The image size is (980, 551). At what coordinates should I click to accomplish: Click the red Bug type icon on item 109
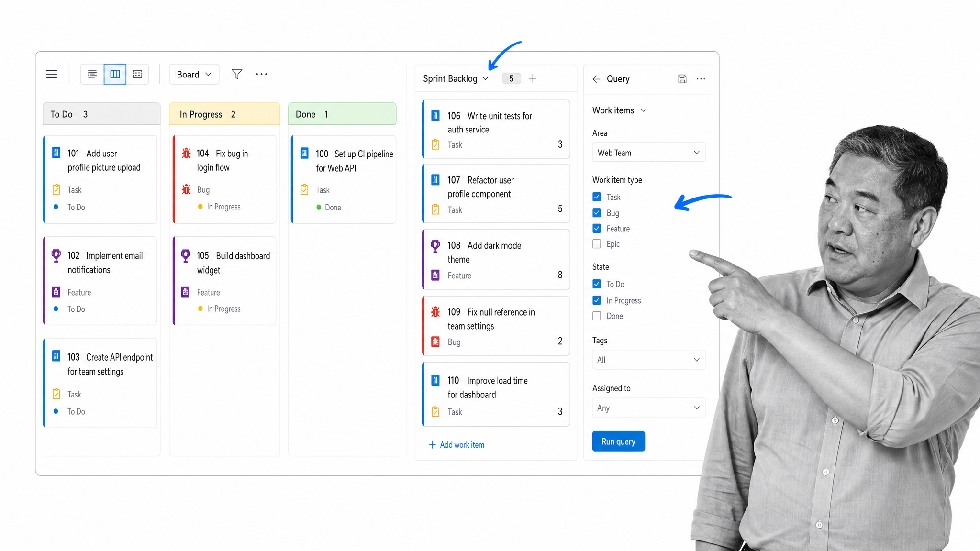pyautogui.click(x=435, y=342)
